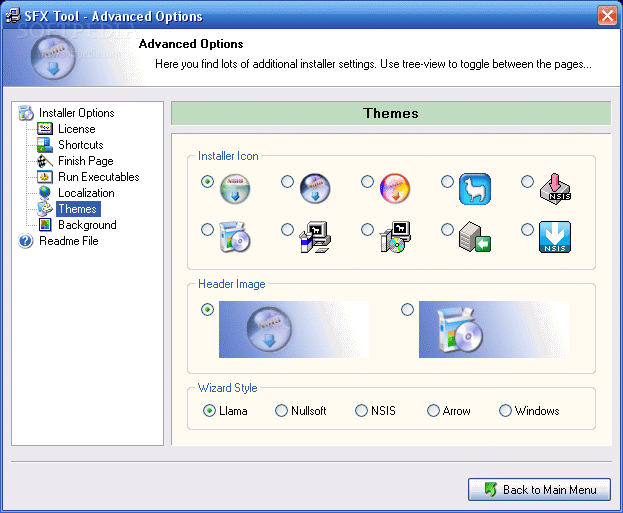Open the License page in tree
The width and height of the screenshot is (623, 513).
77,129
